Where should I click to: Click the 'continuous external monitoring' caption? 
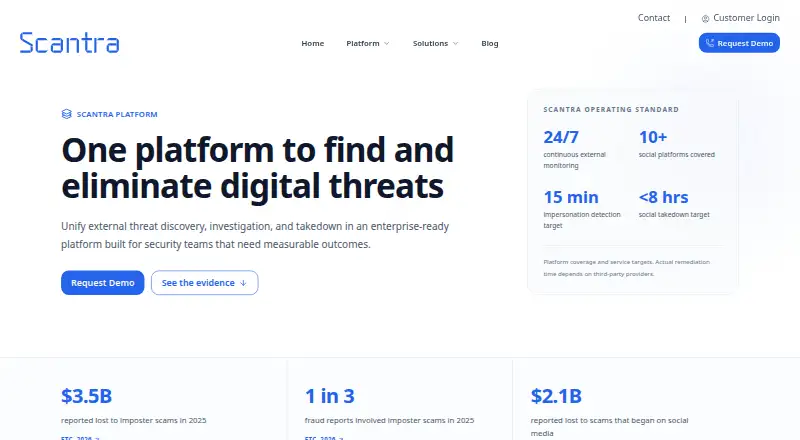click(574, 160)
